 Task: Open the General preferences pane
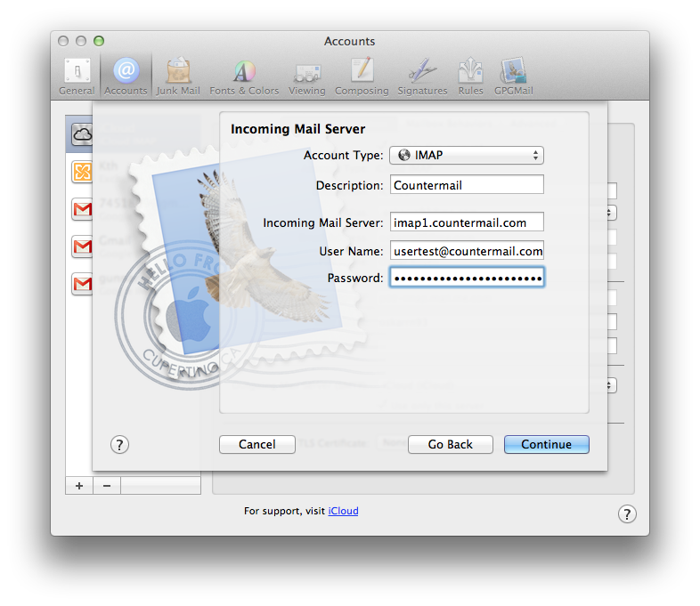click(x=77, y=77)
